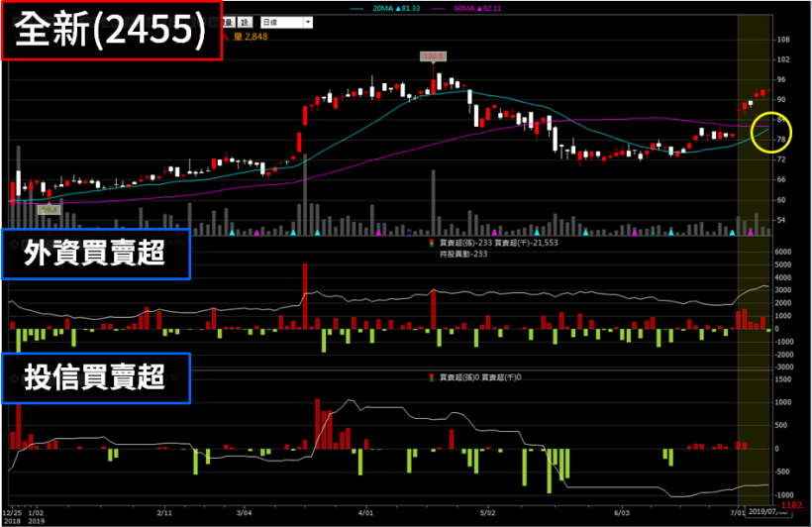Click the 108 price axis value

783,40
